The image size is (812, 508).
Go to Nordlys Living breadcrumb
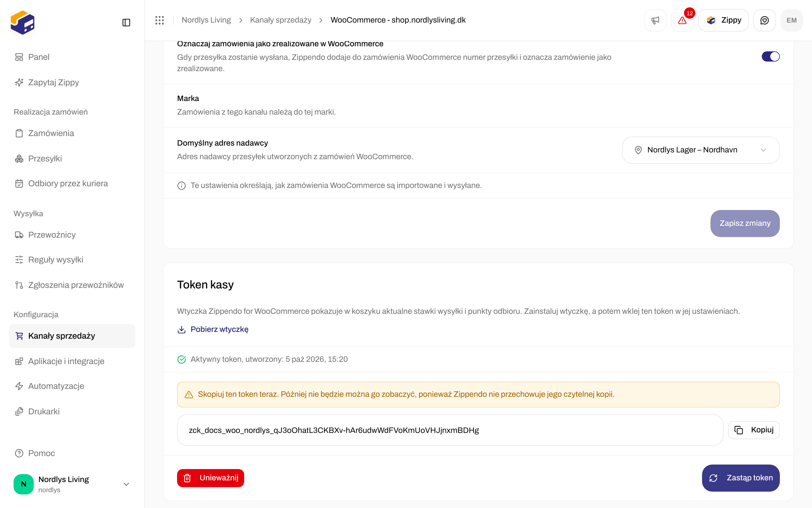pos(206,20)
